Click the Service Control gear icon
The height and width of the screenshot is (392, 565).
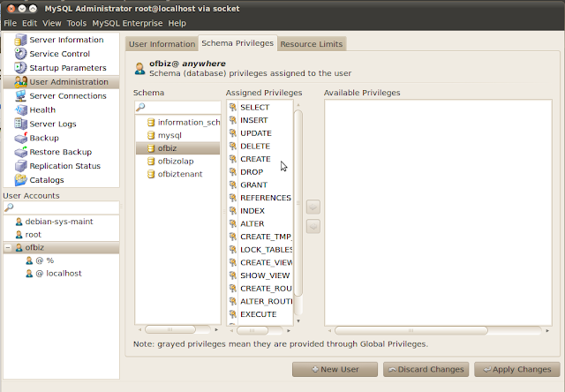(x=20, y=54)
